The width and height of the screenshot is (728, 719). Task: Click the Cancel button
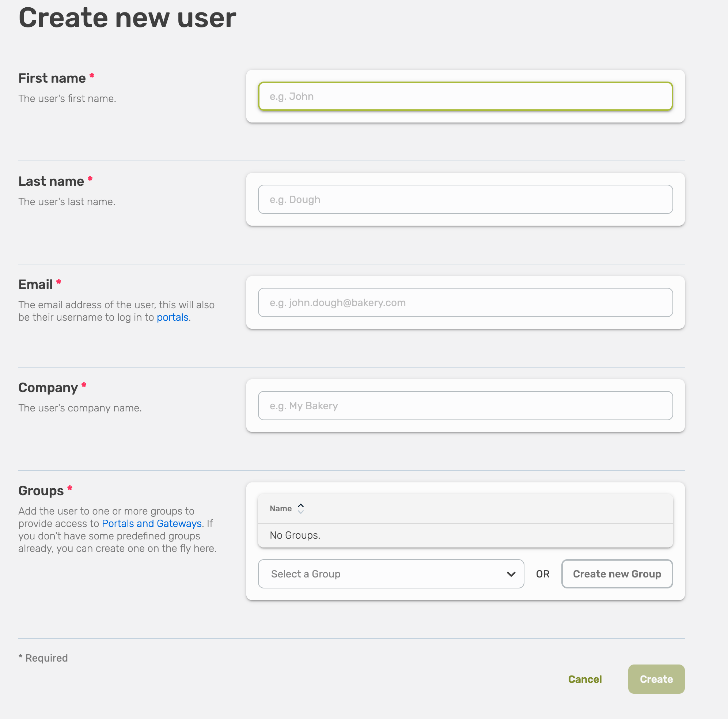pyautogui.click(x=584, y=679)
